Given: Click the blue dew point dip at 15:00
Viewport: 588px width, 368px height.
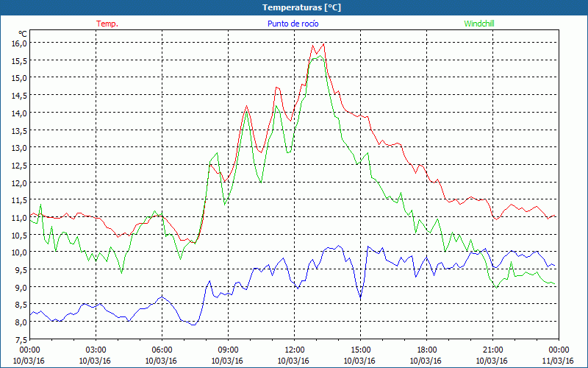Looking at the screenshot, I should click(360, 297).
